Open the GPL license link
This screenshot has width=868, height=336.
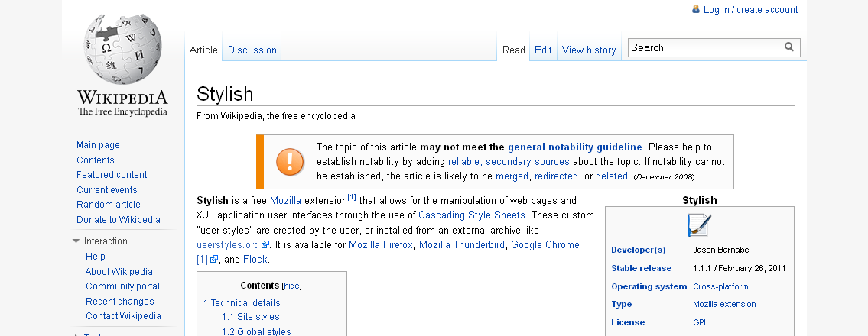point(701,322)
